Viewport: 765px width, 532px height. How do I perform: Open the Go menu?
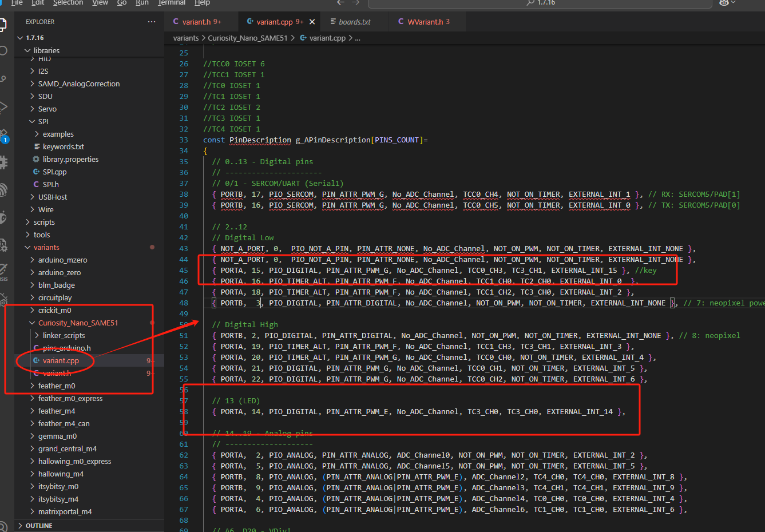(122, 3)
